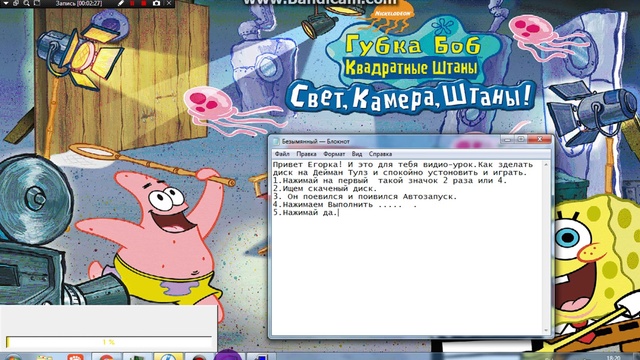Click the Bandicam magnifier icon

pos(27,3)
